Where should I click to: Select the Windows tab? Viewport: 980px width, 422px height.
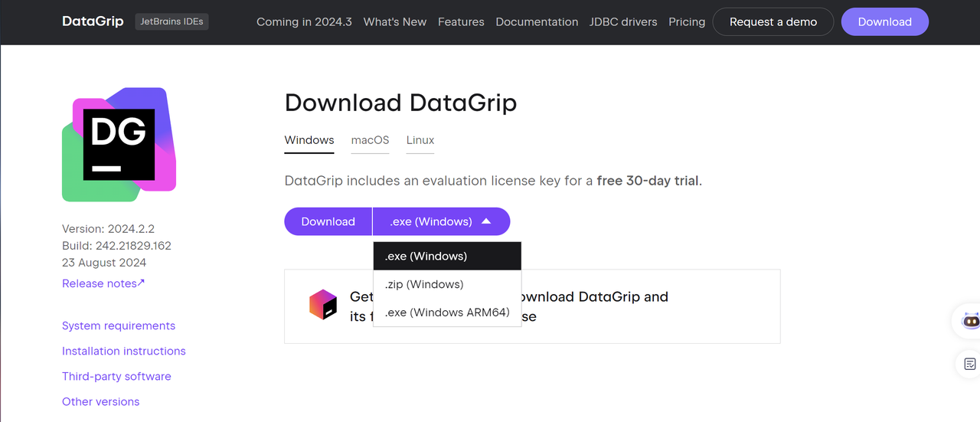(309, 140)
